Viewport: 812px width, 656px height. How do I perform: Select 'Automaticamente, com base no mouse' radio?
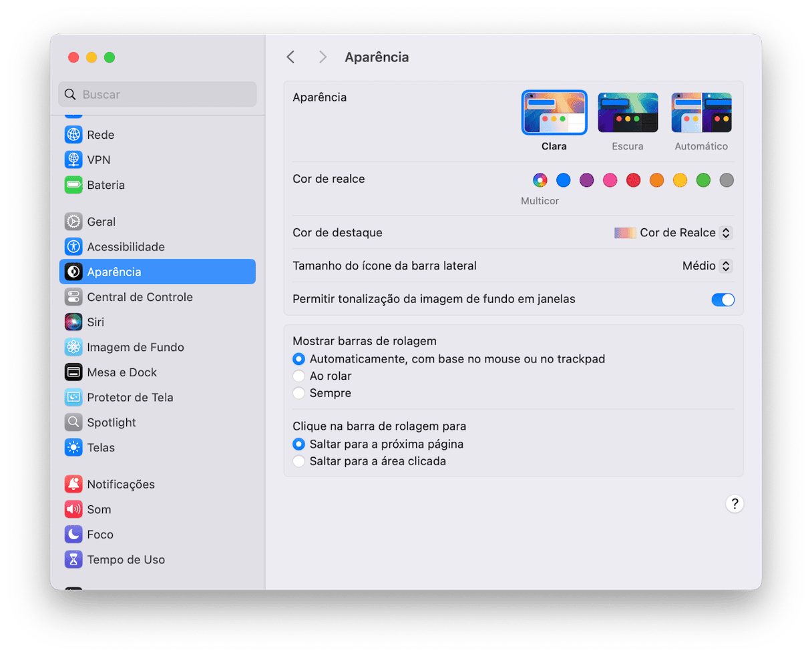pyautogui.click(x=298, y=359)
